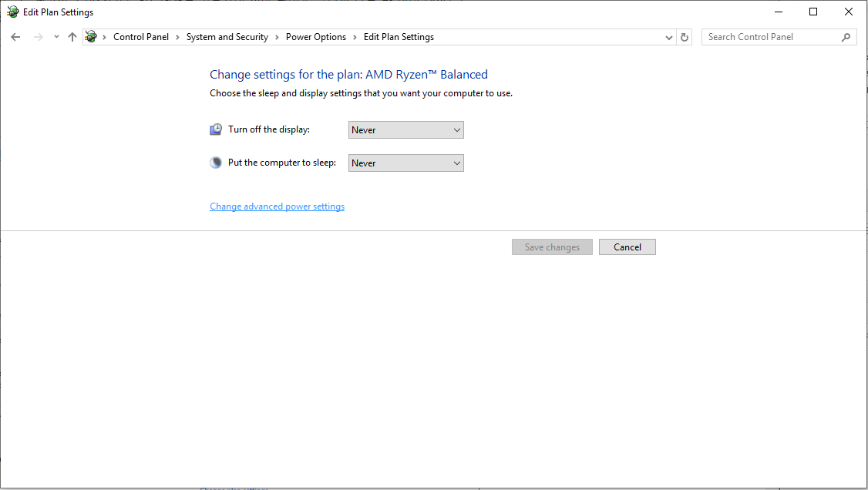Click into the Search Control Panel field
Screen dimensions: 868x490
click(x=771, y=37)
